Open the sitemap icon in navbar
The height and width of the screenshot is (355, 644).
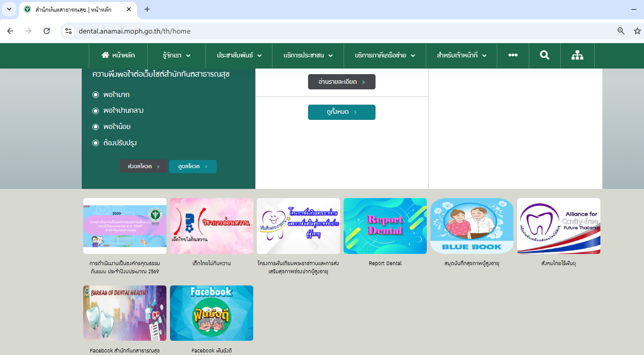577,55
